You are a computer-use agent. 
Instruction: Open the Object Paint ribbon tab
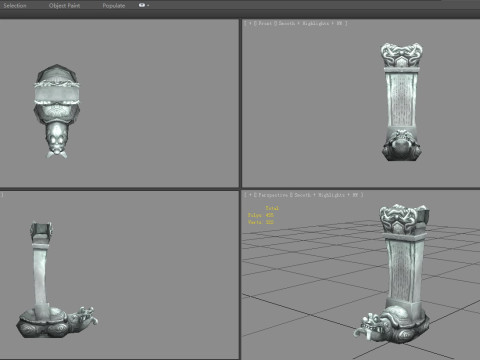point(64,6)
